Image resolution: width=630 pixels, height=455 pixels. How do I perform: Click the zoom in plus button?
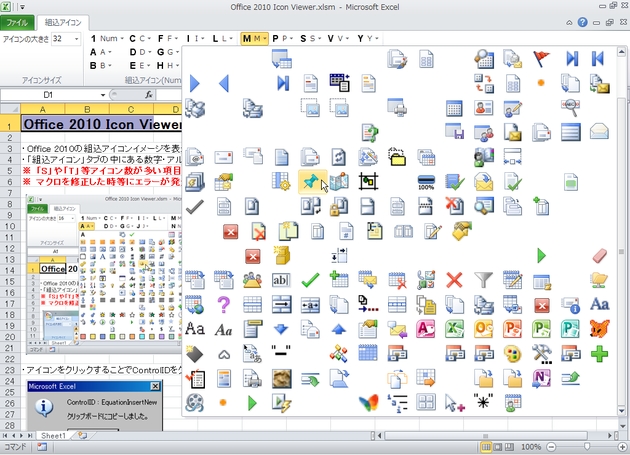click(623, 447)
